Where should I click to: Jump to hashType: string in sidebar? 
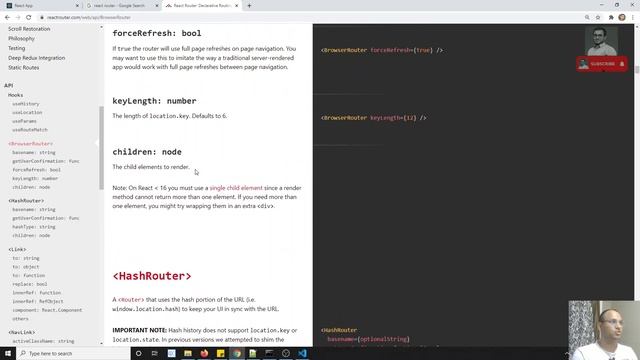pos(33,227)
